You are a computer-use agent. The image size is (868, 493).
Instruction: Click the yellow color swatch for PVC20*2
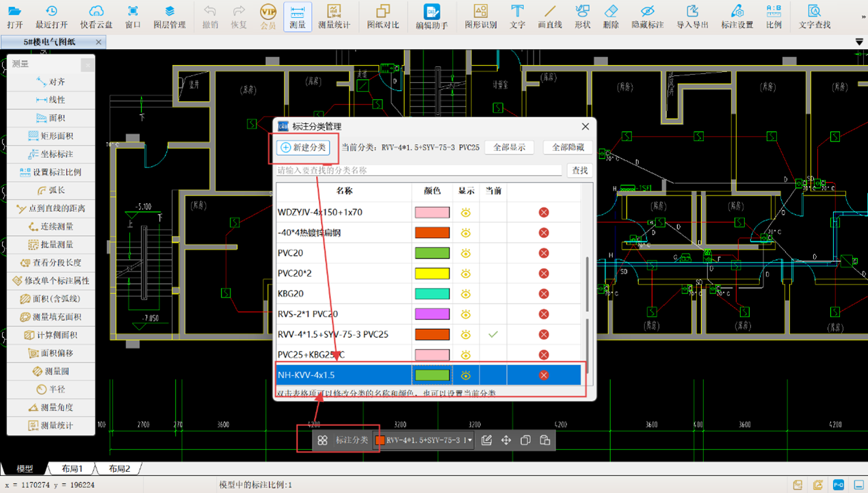432,274
